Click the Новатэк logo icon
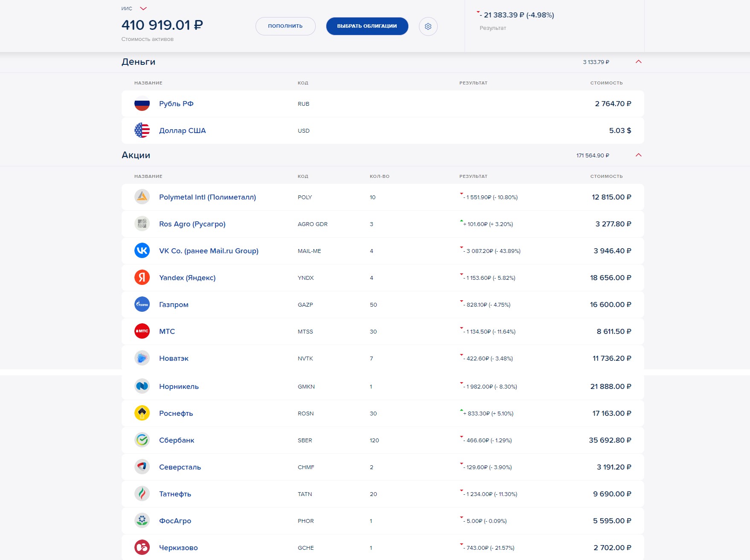This screenshot has height=560, width=750. coord(142,358)
